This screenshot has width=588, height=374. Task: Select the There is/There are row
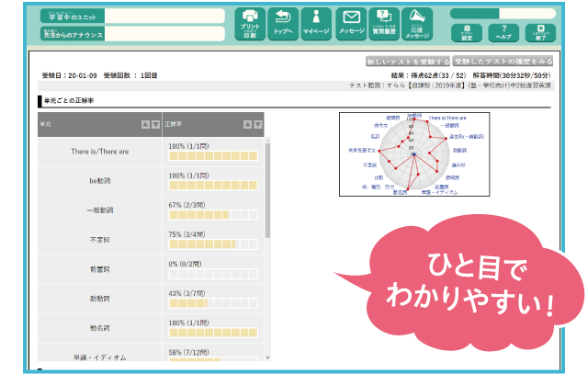tap(151, 152)
